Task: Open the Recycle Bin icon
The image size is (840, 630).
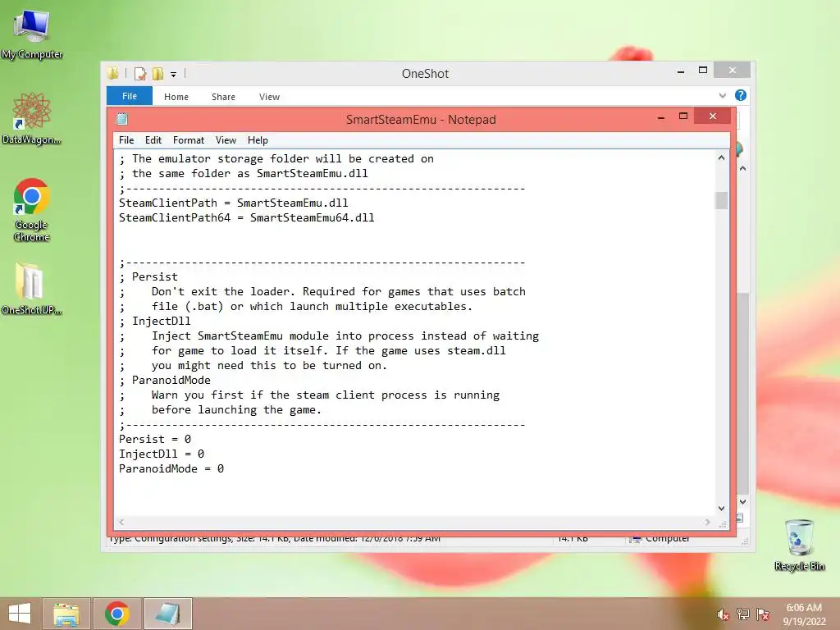Action: coord(799,545)
